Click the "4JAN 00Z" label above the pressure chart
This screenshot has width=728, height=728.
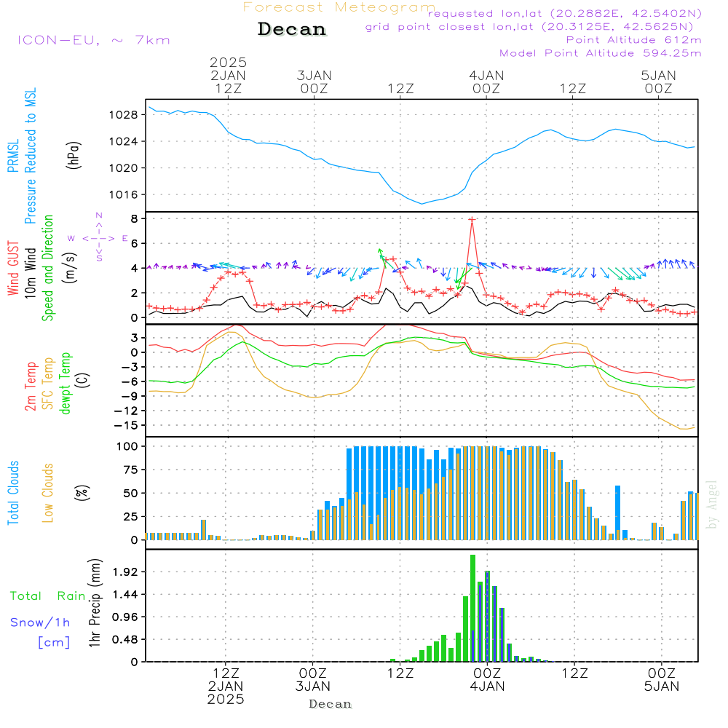[x=486, y=82]
